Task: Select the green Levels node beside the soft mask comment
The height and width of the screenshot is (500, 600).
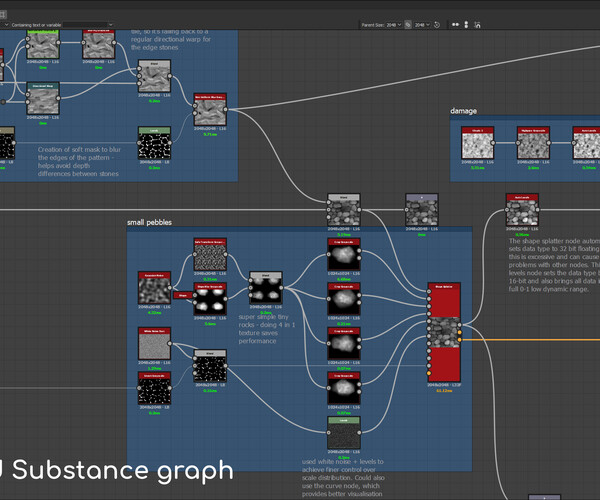Action: pos(155,143)
